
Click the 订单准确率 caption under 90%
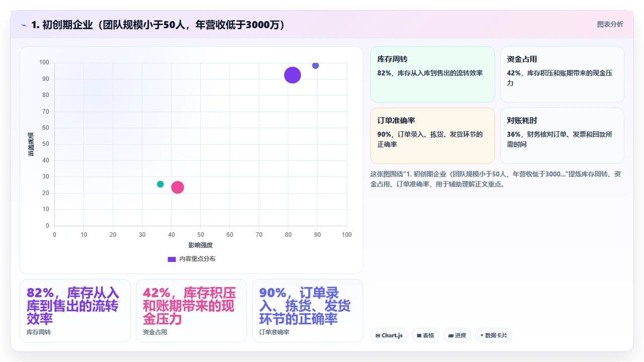(x=274, y=332)
